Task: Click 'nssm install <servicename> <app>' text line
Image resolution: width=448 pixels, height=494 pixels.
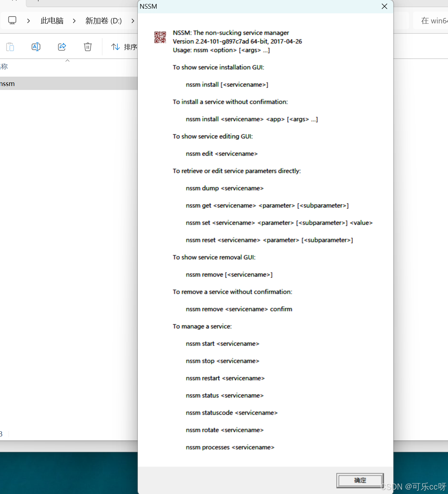Action: [252, 119]
